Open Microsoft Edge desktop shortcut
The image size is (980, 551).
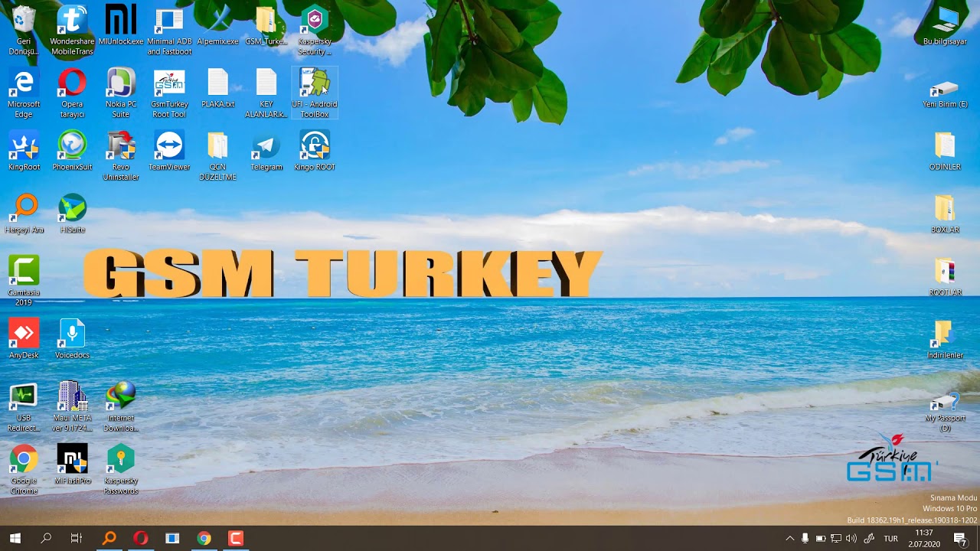click(24, 93)
